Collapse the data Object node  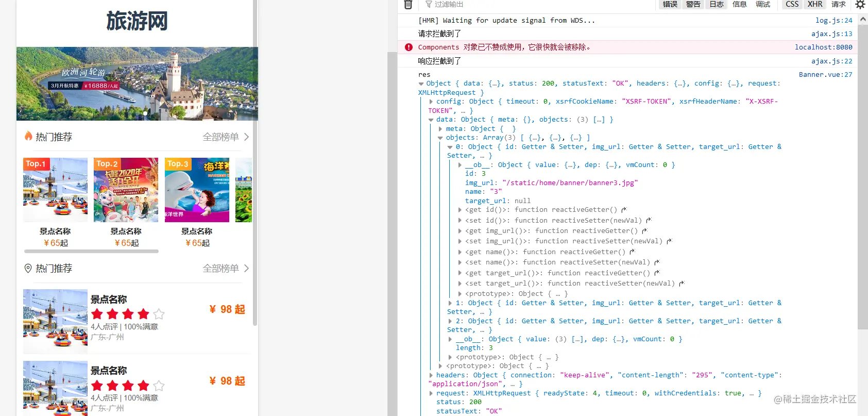[x=431, y=120]
